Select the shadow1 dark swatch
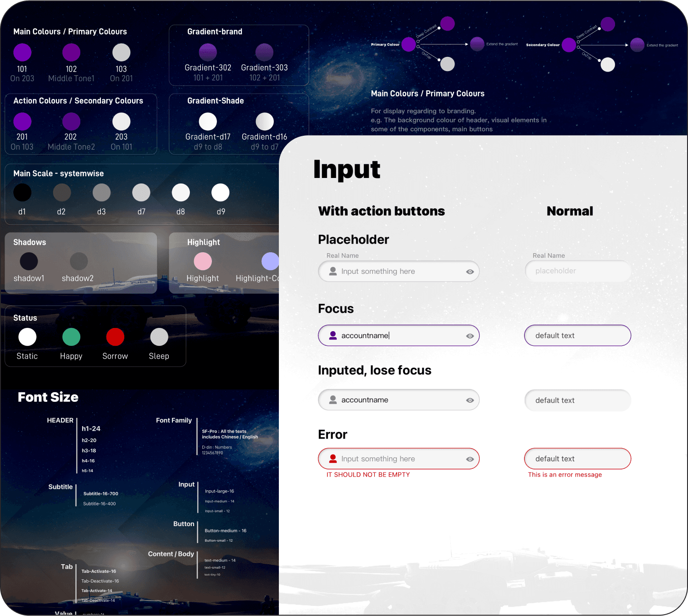 coord(29,261)
